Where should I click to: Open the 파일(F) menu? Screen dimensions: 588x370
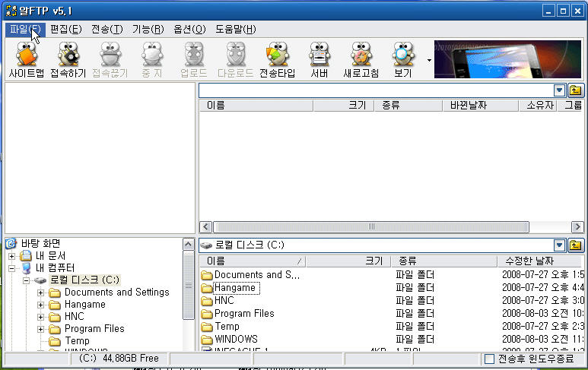coord(25,29)
